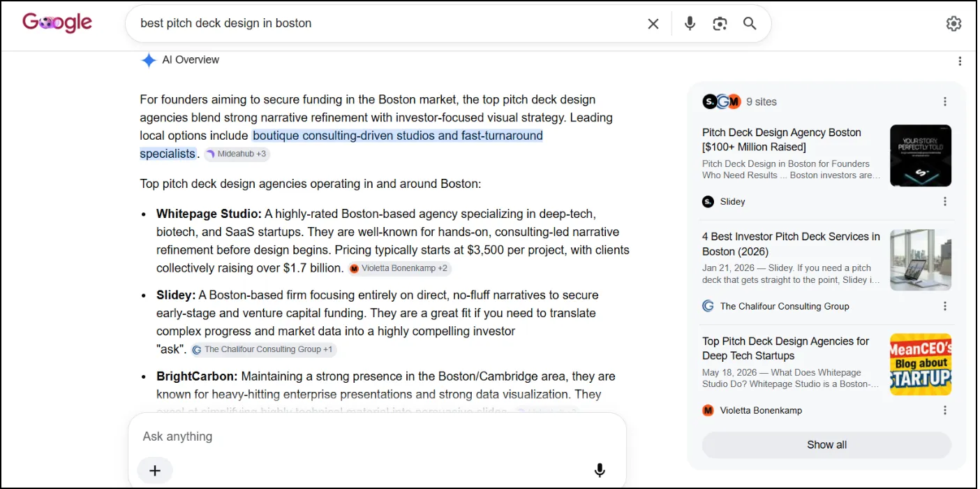Open three-dot menu beside 9 sites
Image resolution: width=980 pixels, height=489 pixels.
click(945, 102)
